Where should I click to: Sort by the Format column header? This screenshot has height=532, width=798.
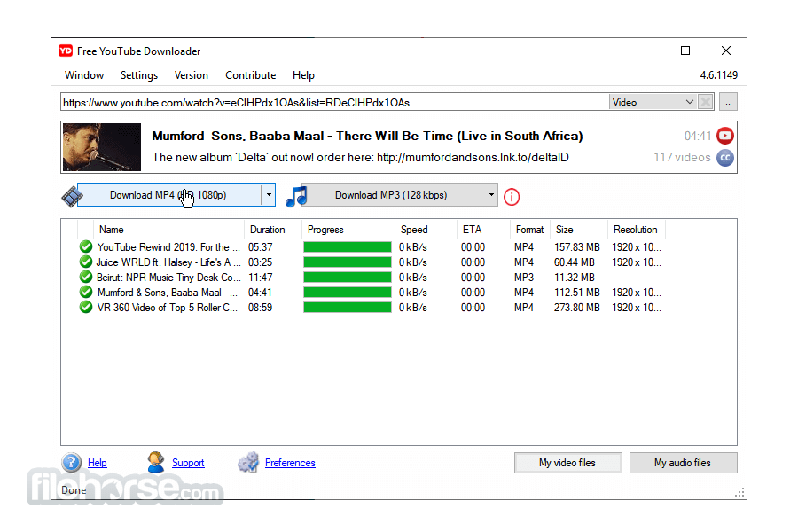point(530,230)
